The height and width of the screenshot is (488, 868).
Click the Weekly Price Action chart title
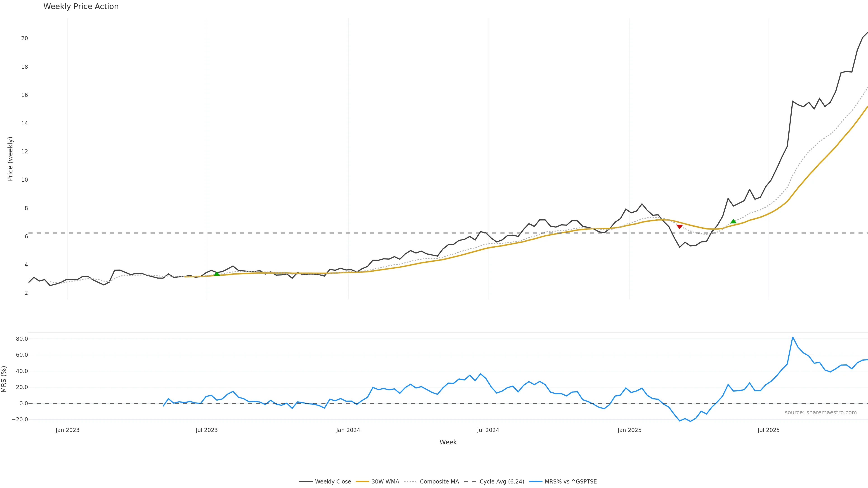point(81,6)
